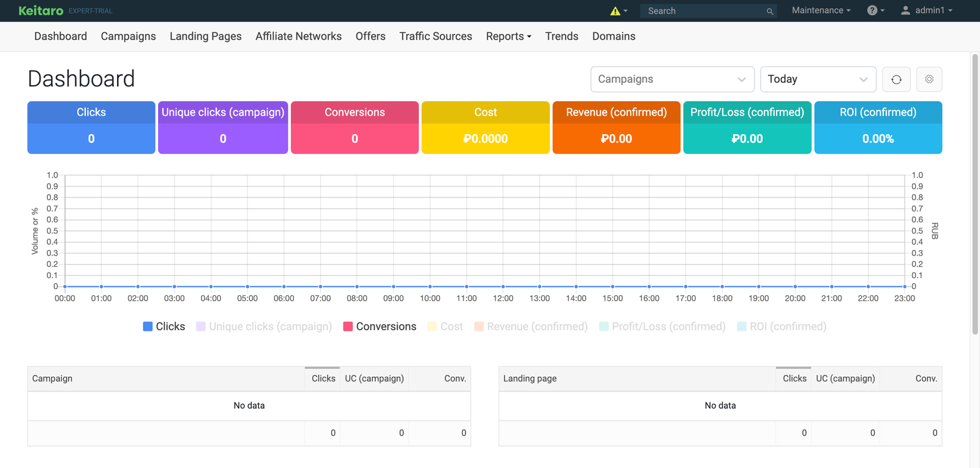Click the Keitaro logo
This screenshot has height=468, width=980.
41,10
